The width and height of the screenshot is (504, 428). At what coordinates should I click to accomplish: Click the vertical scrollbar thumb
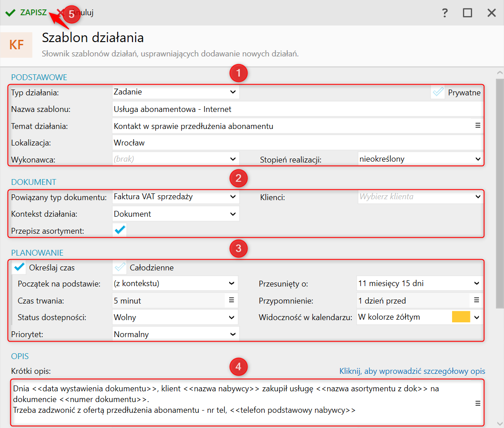tap(500, 193)
